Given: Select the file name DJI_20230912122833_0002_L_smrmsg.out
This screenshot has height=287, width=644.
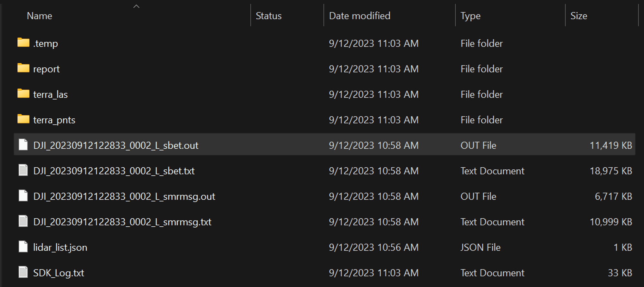Looking at the screenshot, I should [124, 196].
